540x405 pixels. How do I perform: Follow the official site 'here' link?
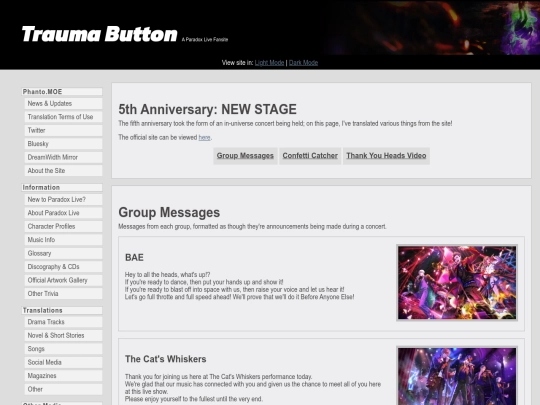tap(204, 137)
